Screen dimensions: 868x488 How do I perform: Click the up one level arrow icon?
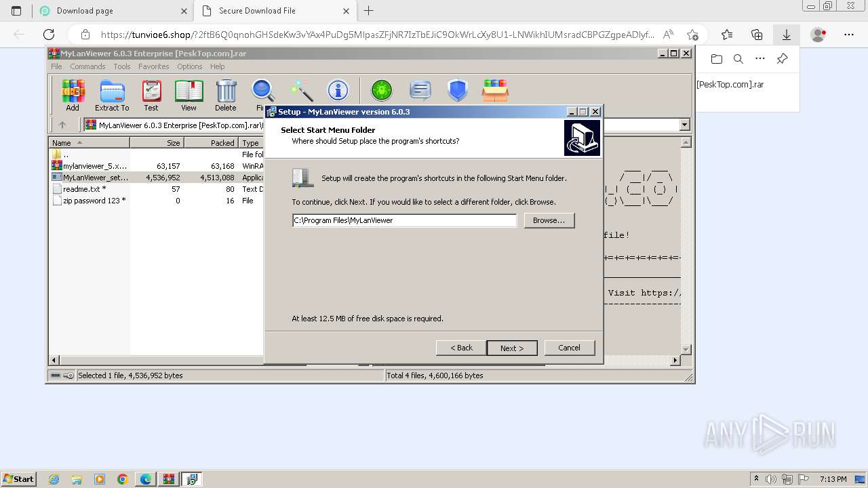(x=62, y=125)
